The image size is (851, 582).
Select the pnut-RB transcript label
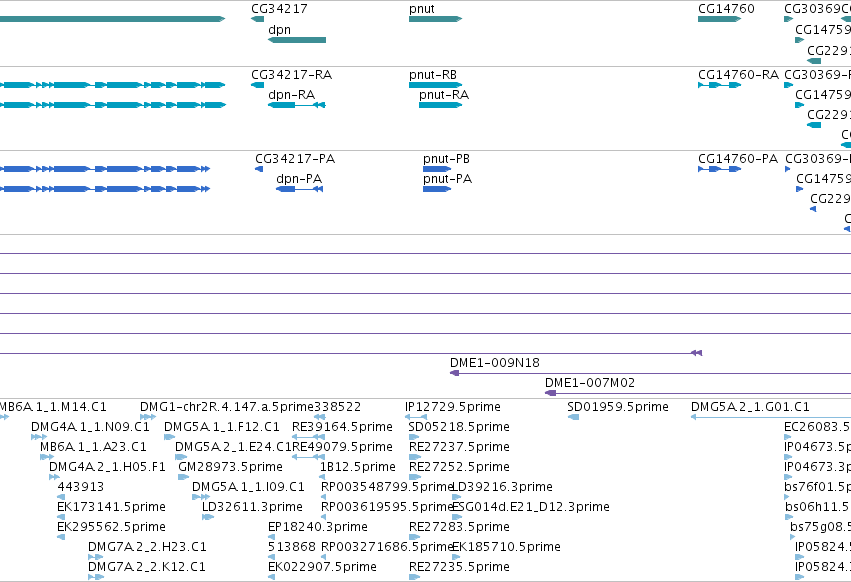click(x=433, y=74)
